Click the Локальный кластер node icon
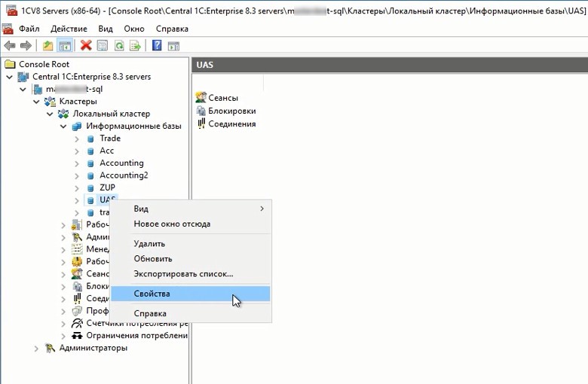 pos(63,114)
